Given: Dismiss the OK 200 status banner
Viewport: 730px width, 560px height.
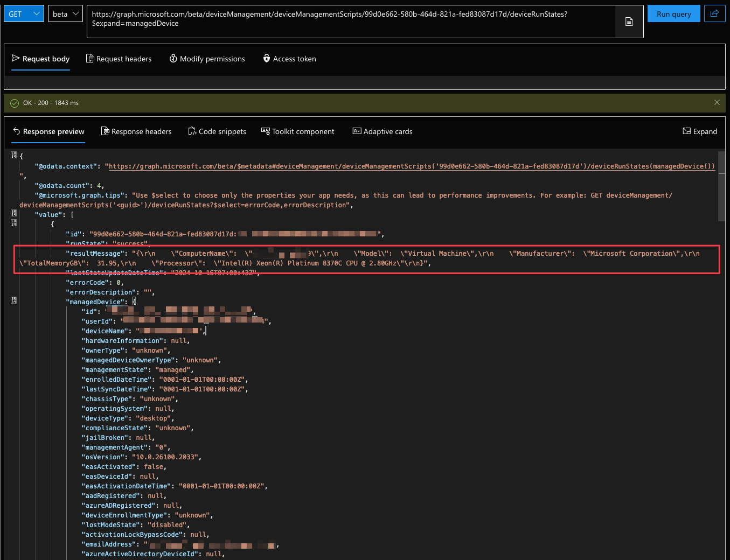Looking at the screenshot, I should (x=717, y=102).
